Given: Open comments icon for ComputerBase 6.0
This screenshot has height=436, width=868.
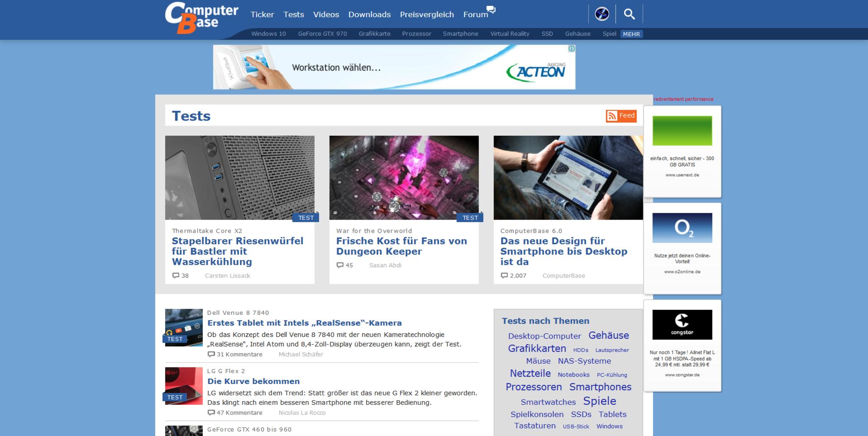Looking at the screenshot, I should (504, 275).
